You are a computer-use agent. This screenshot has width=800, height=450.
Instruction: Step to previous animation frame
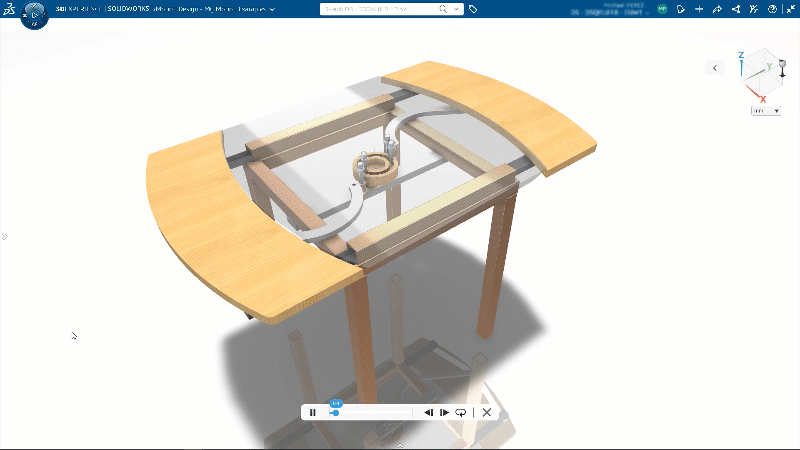point(428,412)
